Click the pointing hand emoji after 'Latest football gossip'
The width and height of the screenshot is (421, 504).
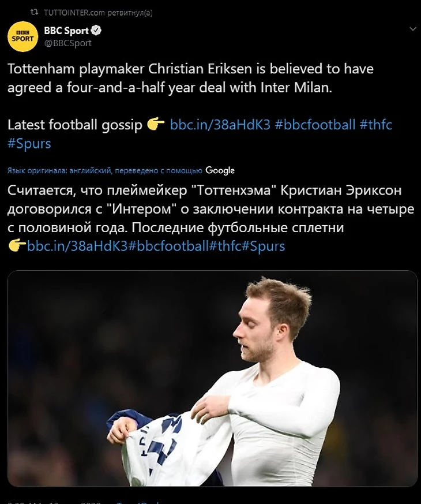point(156,124)
